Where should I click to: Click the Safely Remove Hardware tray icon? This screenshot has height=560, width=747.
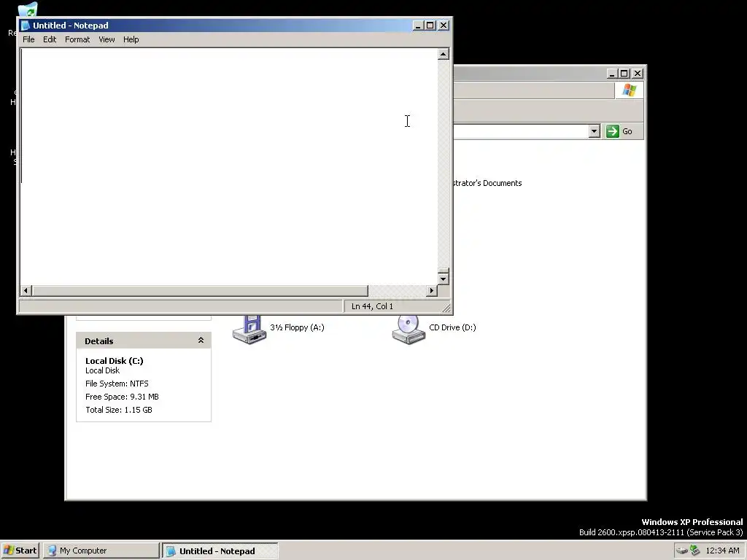tap(682, 551)
